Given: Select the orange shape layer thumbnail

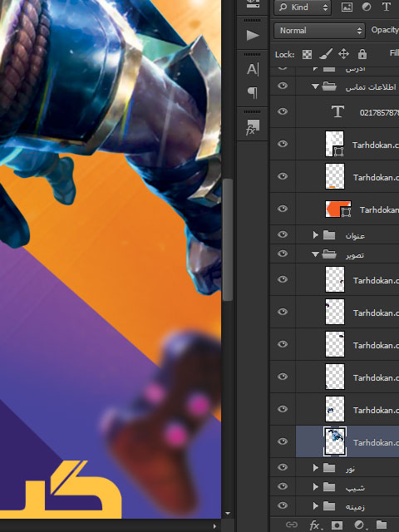Looking at the screenshot, I should tap(338, 209).
